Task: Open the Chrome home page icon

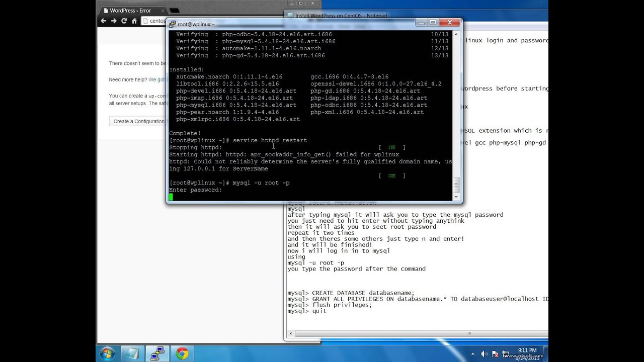Action: coord(134,21)
